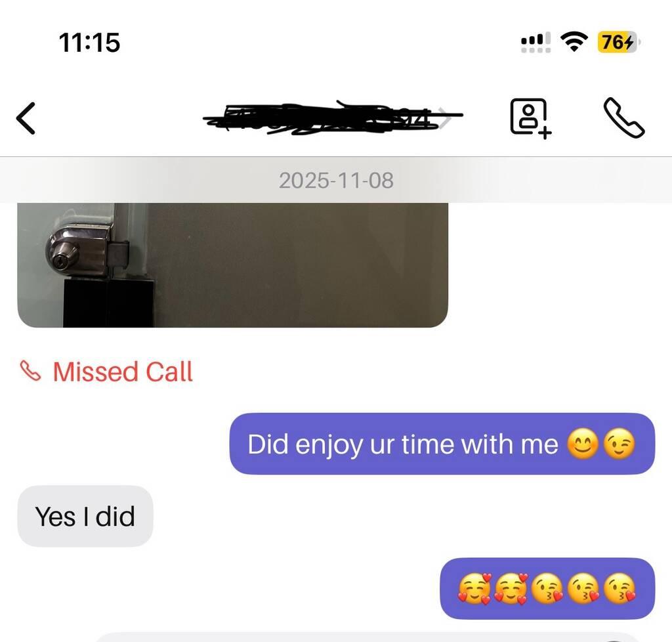
Task: Tap the winking emoji in message
Action: pos(619,444)
